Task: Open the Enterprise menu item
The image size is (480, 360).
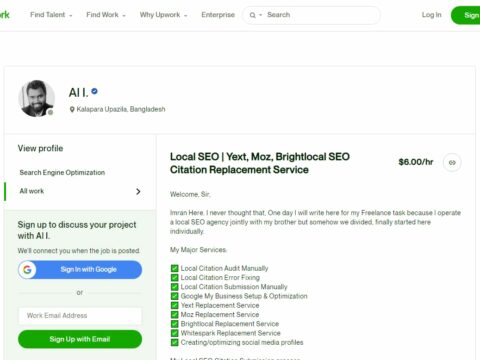Action: 218,15
